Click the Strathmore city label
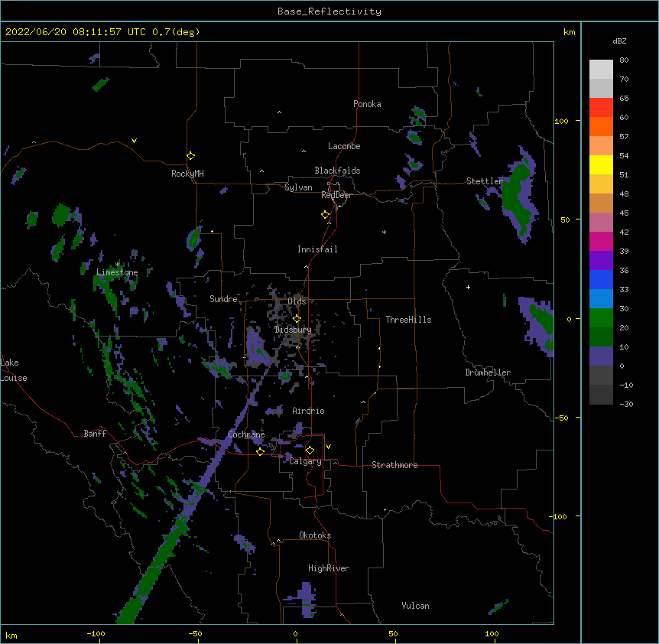The image size is (659, 644). 394,465
